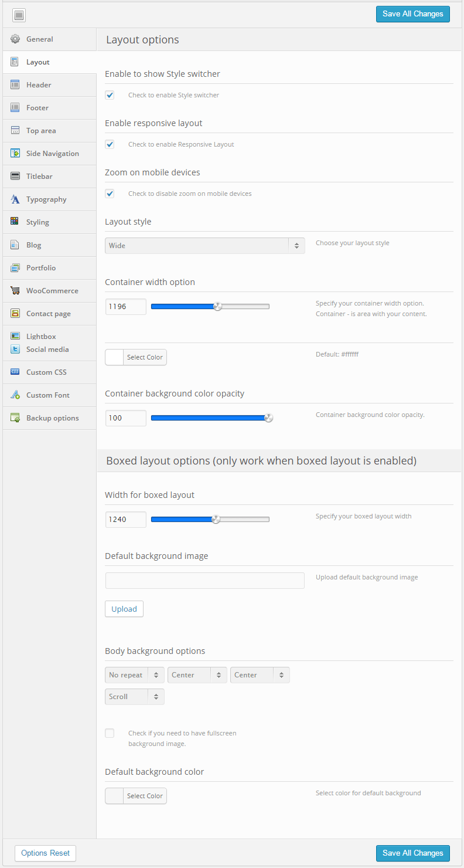The height and width of the screenshot is (868, 464).
Task: Uncheck the Style switcher checkbox
Action: point(110,95)
